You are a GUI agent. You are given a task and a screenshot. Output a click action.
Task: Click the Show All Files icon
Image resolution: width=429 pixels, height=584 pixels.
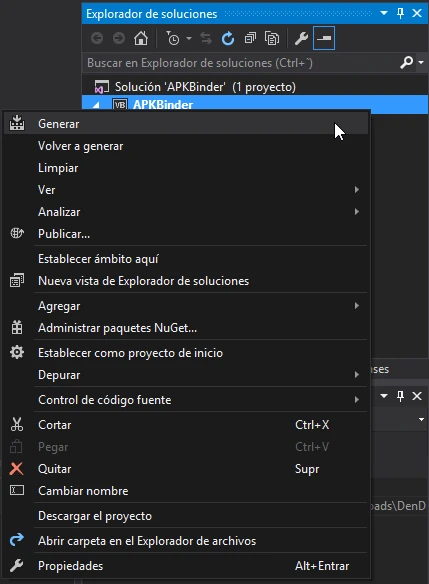point(272,38)
